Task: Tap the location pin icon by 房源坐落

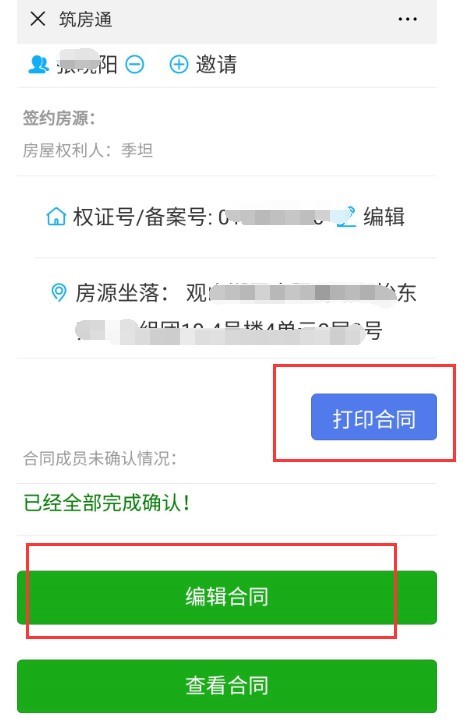Action: [x=58, y=292]
